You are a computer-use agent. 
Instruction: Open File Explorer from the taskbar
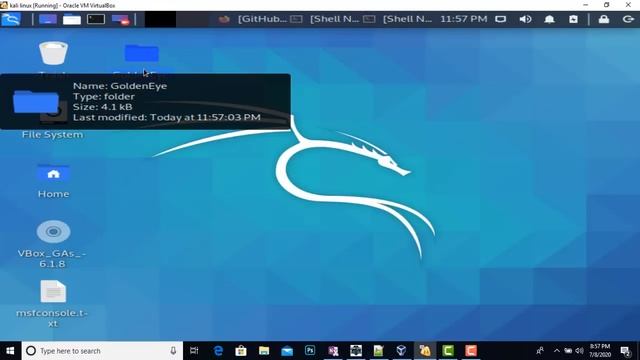[x=264, y=351]
